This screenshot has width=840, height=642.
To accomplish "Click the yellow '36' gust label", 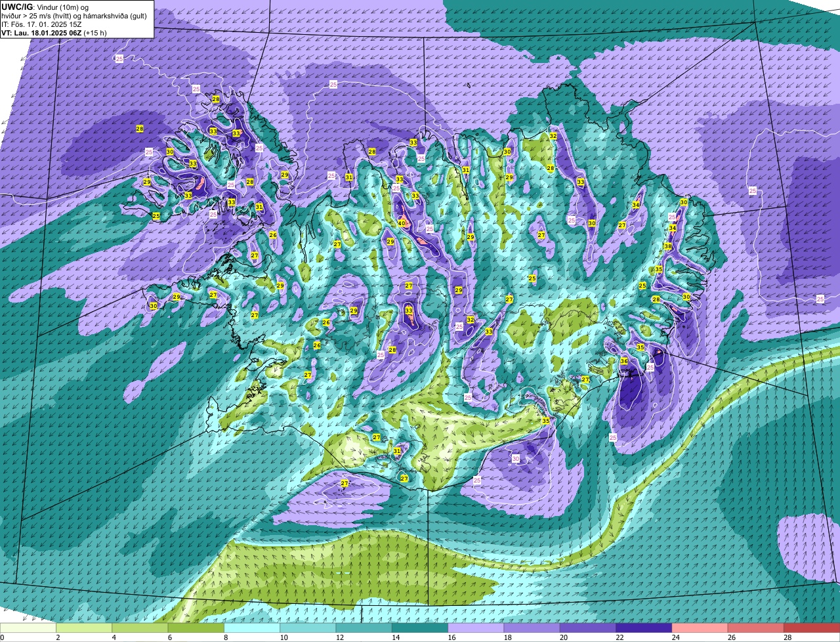I will click(624, 361).
